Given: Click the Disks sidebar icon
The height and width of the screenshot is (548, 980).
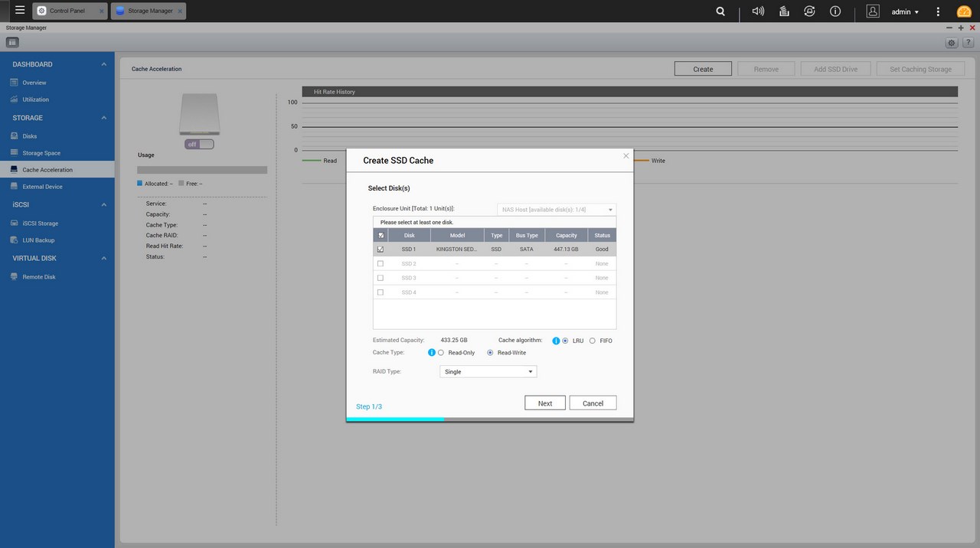Looking at the screenshot, I should pos(14,135).
